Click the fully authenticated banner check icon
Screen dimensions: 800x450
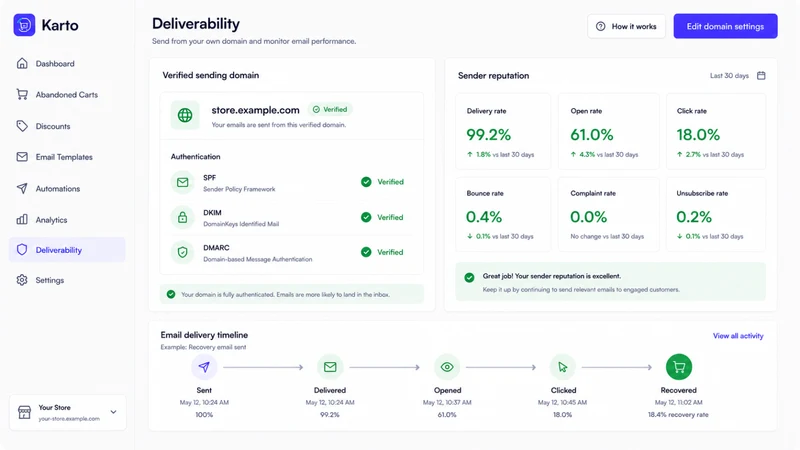pyautogui.click(x=171, y=294)
